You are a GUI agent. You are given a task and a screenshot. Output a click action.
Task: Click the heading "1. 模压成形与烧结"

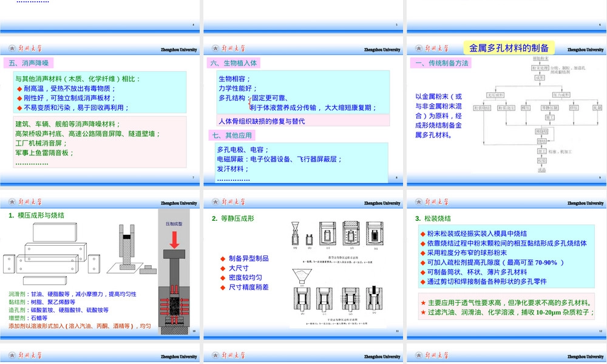click(x=36, y=215)
